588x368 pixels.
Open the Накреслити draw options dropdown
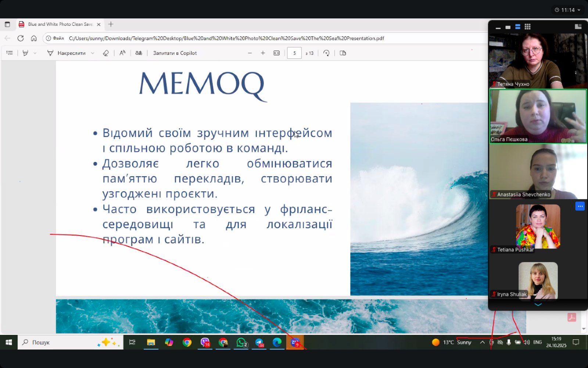(x=93, y=53)
